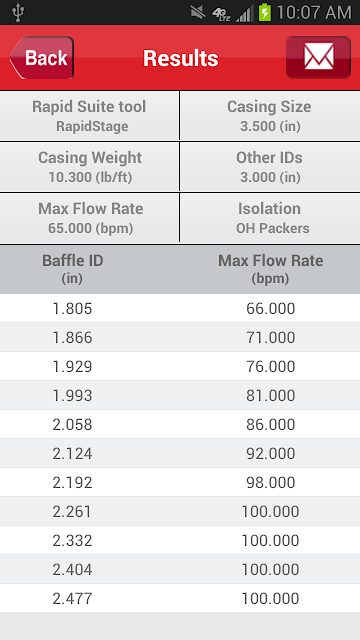Tap the 10:07 AM clock
This screenshot has height=640, width=360.
314,13
